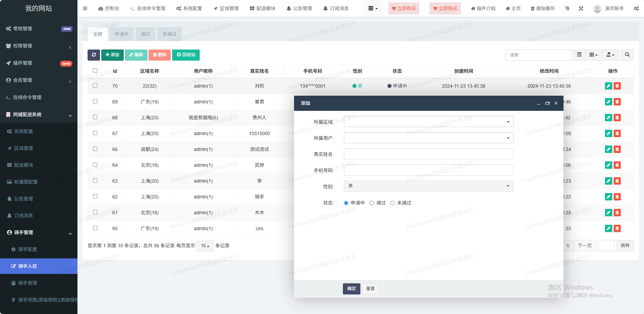Viewport: 644px width, 314px height.
Task: Tick the select-all checkbox in the table header
Action: point(95,71)
